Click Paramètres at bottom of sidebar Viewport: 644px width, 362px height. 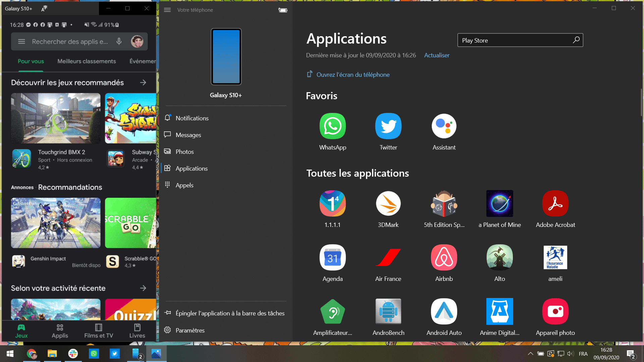click(x=190, y=330)
